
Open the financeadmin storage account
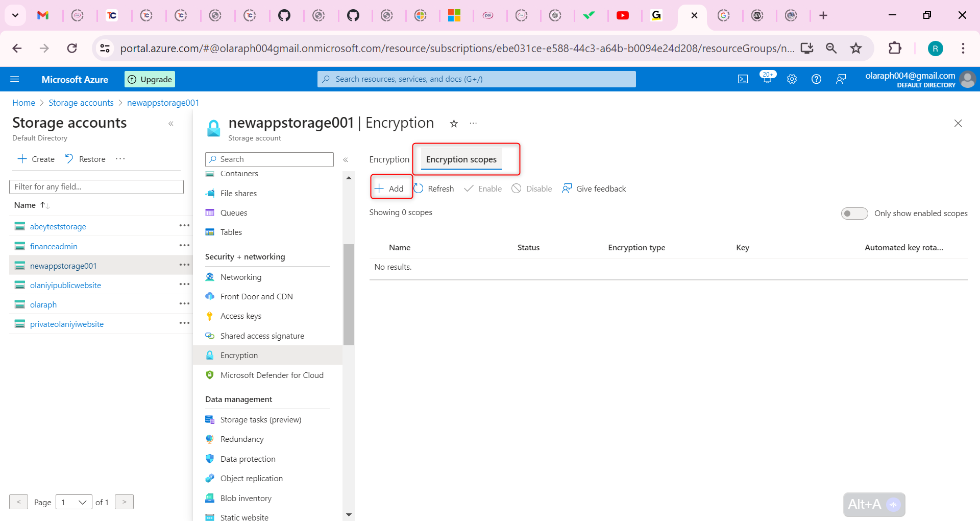coord(54,246)
